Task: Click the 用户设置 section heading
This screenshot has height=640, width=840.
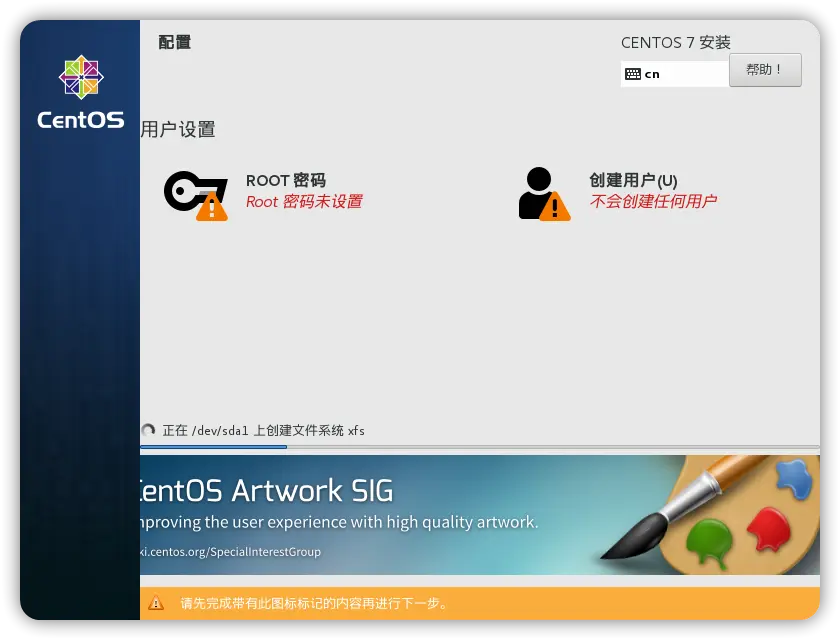Action: coord(178,129)
